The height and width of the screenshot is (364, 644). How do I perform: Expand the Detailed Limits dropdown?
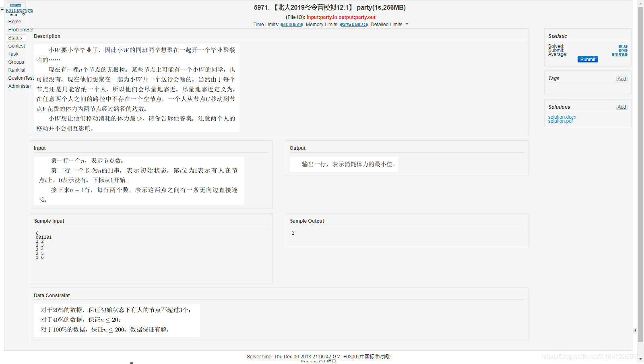tap(389, 25)
